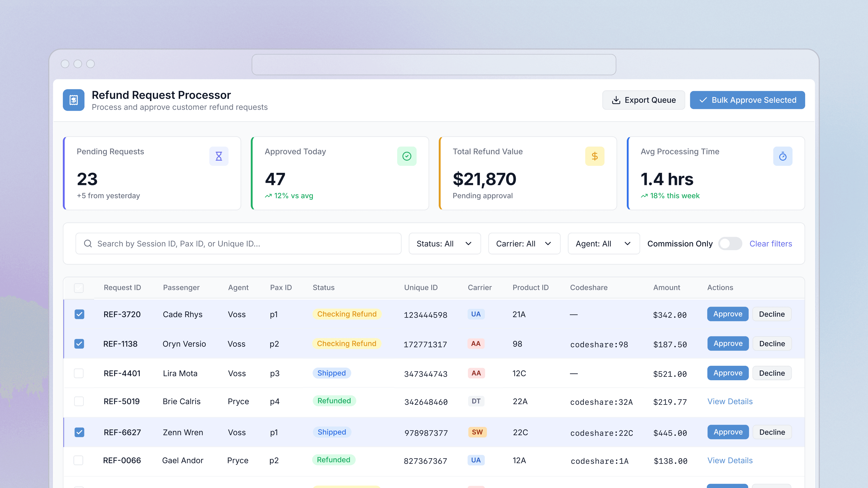The width and height of the screenshot is (868, 488).
Task: Approve refund request REF-4401
Action: pyautogui.click(x=728, y=373)
